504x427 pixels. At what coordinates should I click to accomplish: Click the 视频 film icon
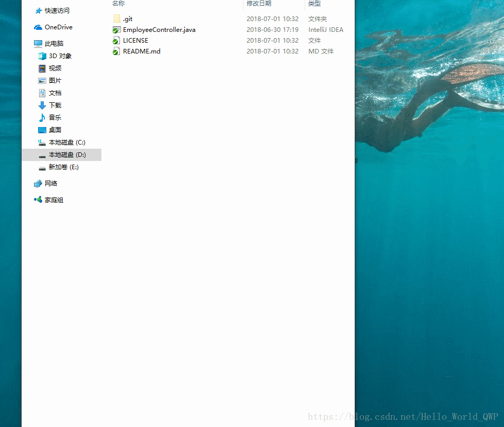42,68
